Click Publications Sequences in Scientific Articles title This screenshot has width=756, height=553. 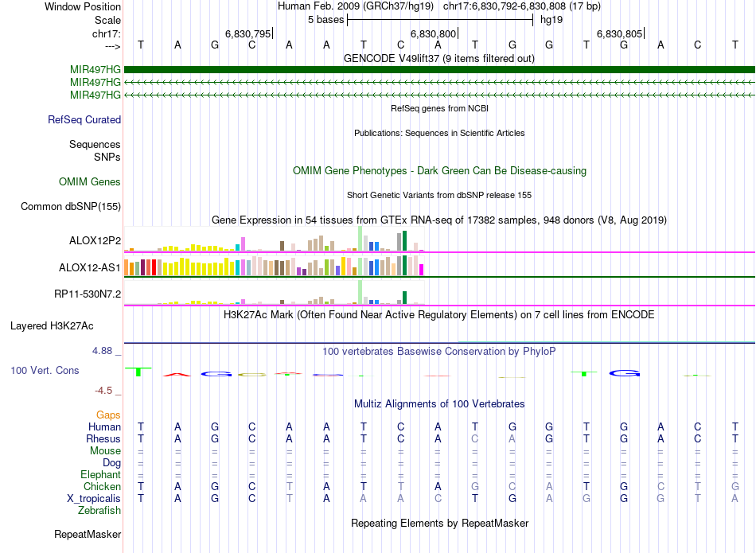[x=439, y=133]
